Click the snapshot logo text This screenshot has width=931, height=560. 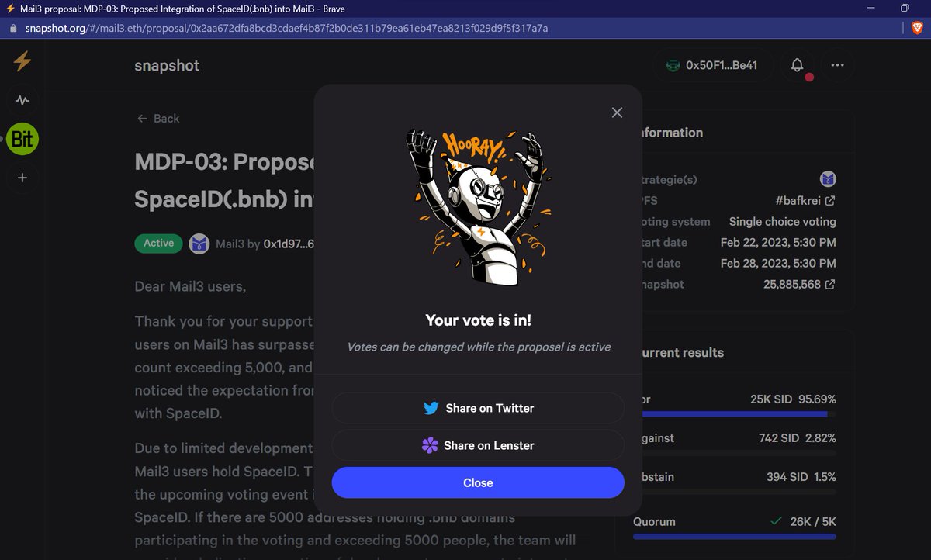click(x=167, y=65)
